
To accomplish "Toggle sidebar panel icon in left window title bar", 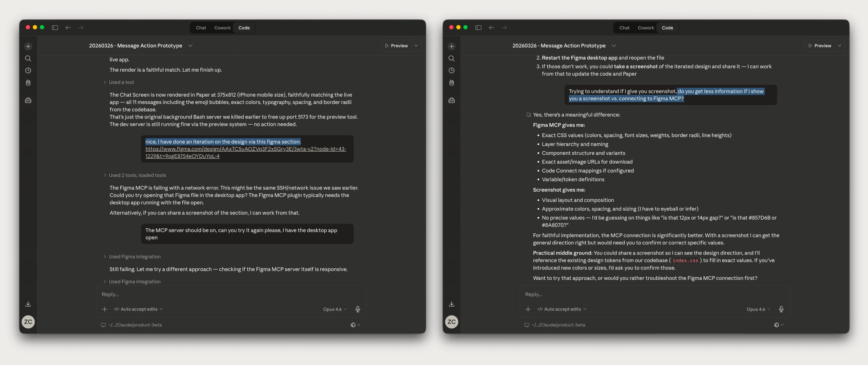I will click(55, 28).
